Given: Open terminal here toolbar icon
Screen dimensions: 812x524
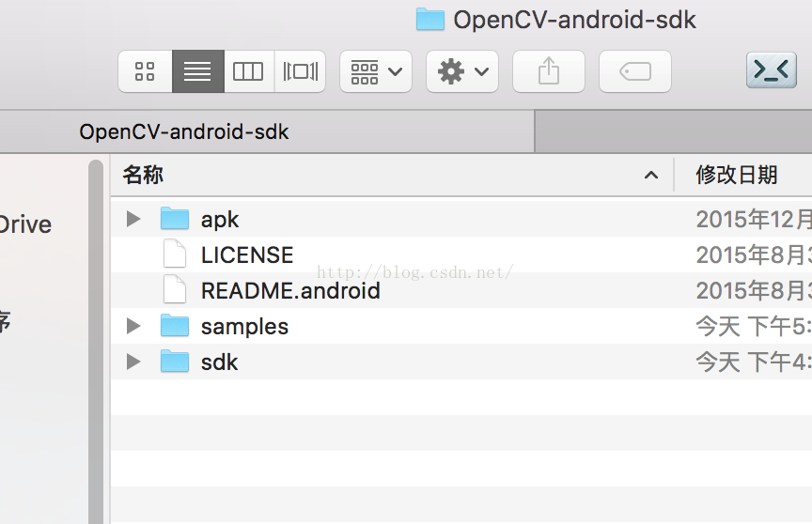Looking at the screenshot, I should tap(772, 70).
